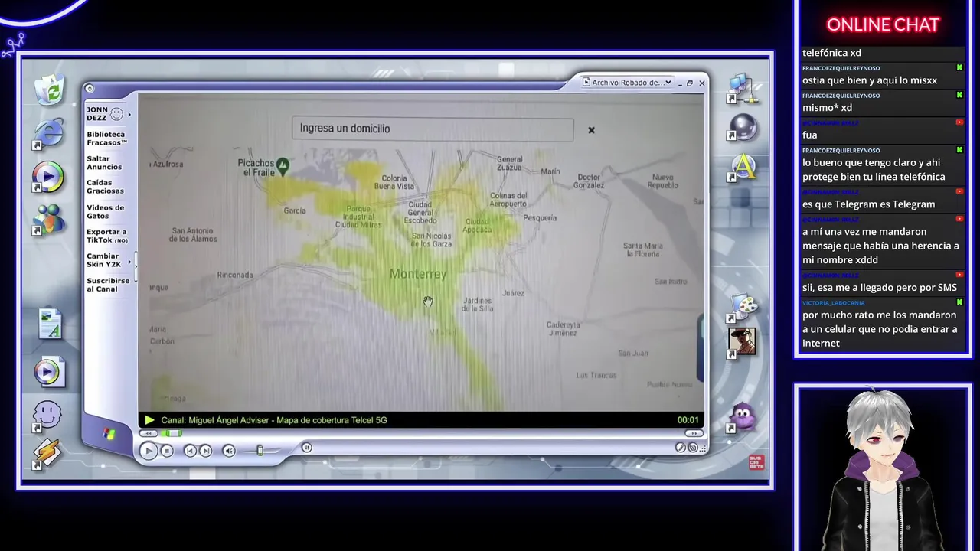Click the 00:01 elapsed time display
Viewport: 980px width, 551px height.
pyautogui.click(x=688, y=420)
